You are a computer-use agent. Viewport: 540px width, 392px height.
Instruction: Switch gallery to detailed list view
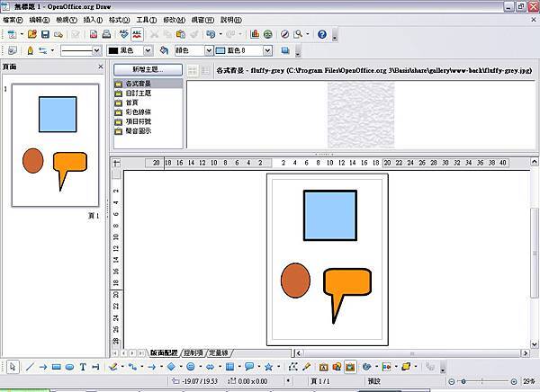[x=205, y=69]
